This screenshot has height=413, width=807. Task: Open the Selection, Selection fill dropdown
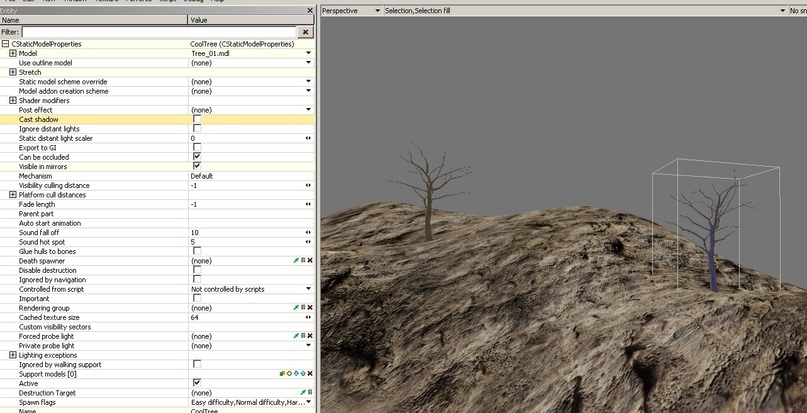pos(783,11)
